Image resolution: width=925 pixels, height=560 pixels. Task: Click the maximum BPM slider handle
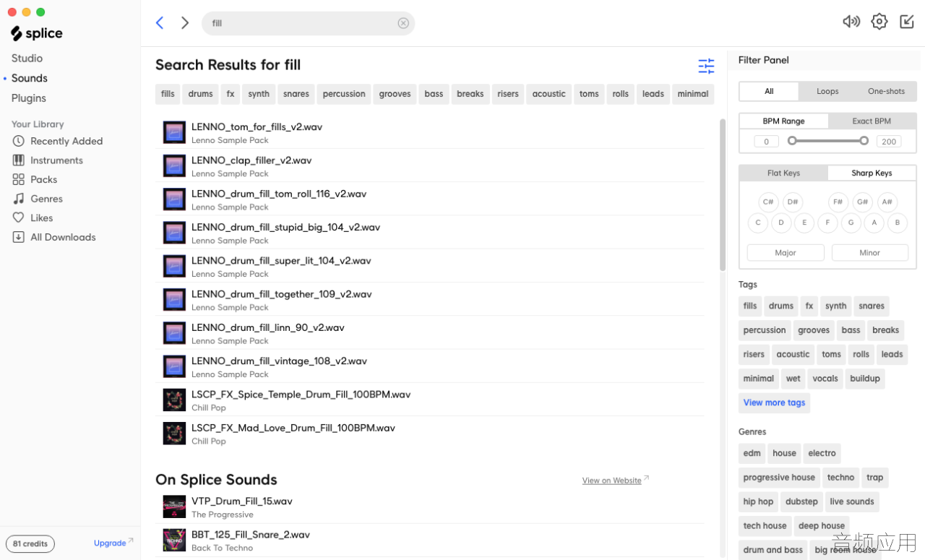[864, 141]
